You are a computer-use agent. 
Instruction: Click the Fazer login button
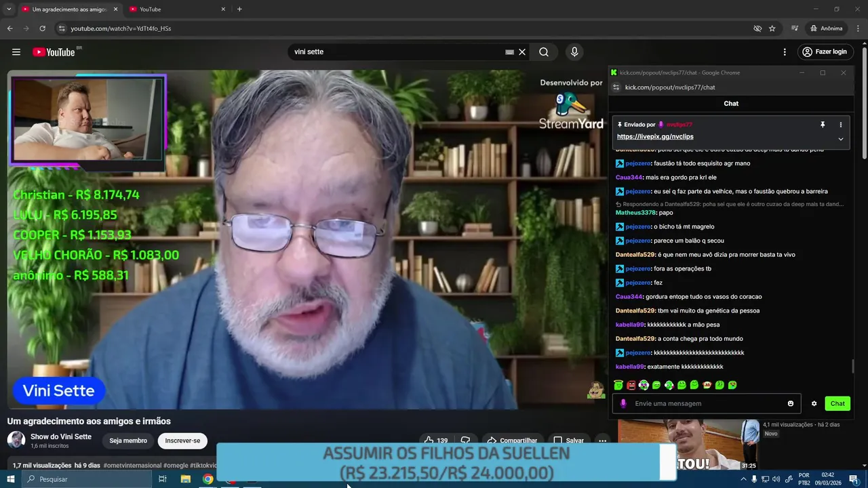pyautogui.click(x=825, y=52)
